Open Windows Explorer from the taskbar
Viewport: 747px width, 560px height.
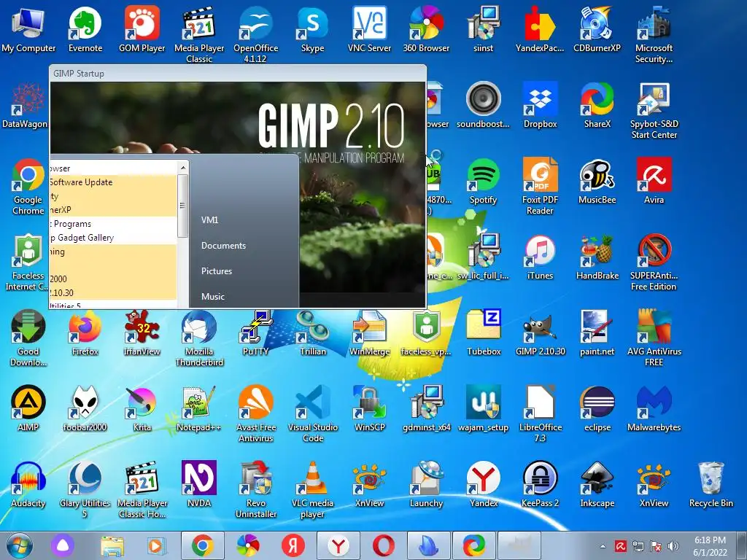point(112,545)
